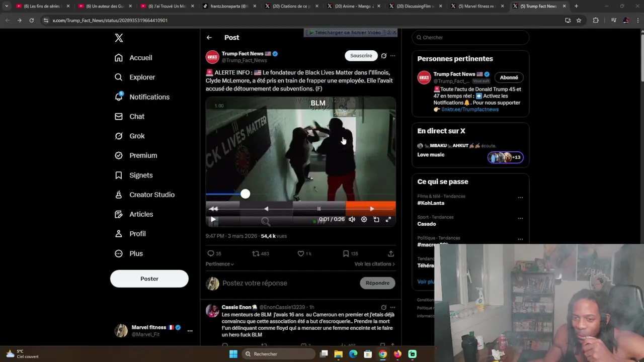The width and height of the screenshot is (644, 362).
Task: Click the Grok icon beside Souscrire
Action: (384, 56)
